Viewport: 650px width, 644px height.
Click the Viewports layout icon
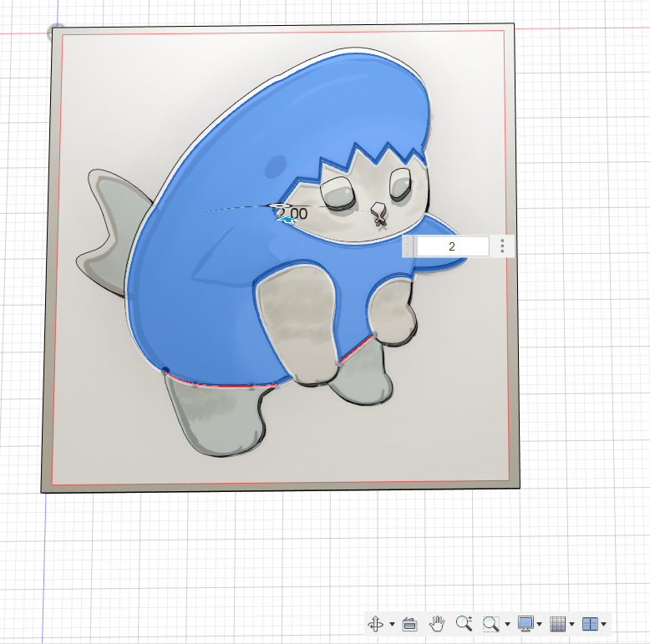(x=590, y=624)
